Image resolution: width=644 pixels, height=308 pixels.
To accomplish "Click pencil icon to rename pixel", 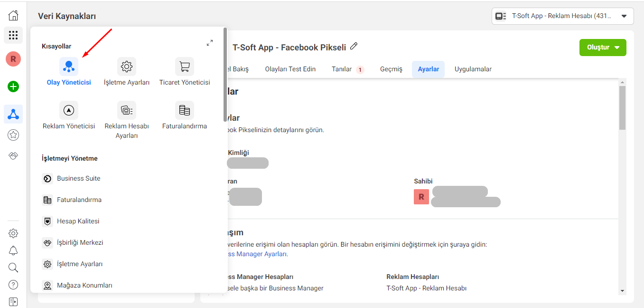I will (354, 47).
